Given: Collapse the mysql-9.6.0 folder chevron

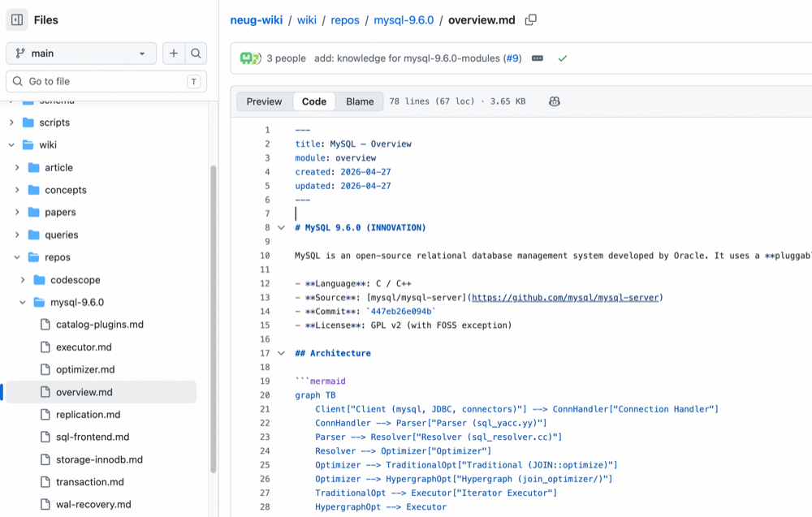Looking at the screenshot, I should click(23, 302).
